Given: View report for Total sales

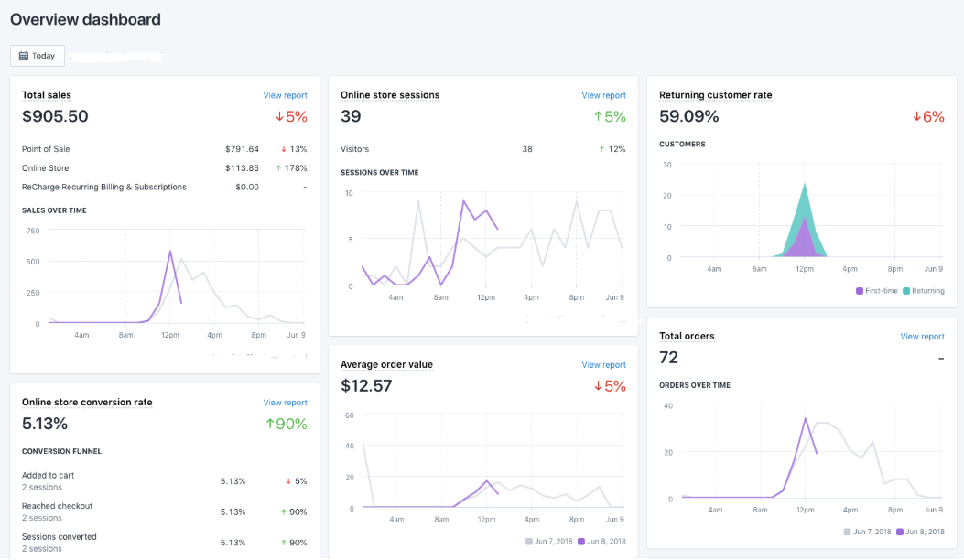Looking at the screenshot, I should (286, 95).
